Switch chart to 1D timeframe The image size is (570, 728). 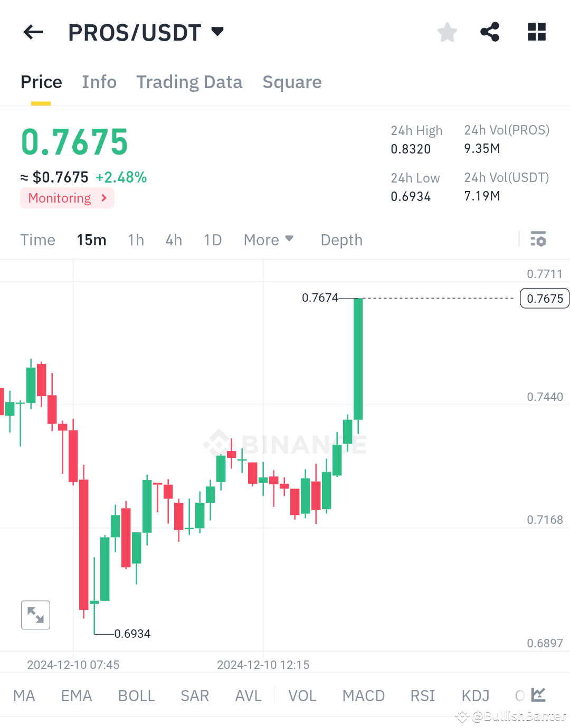212,240
